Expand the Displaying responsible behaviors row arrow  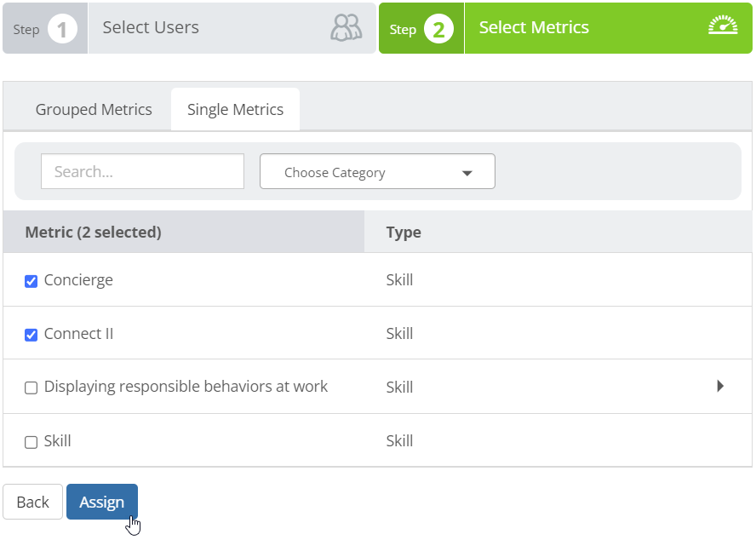[720, 386]
